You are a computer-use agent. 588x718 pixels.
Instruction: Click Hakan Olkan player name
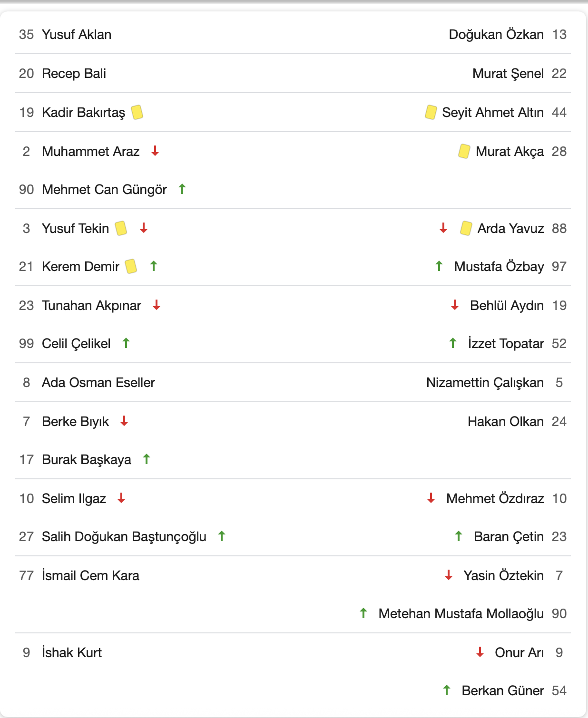tap(505, 421)
